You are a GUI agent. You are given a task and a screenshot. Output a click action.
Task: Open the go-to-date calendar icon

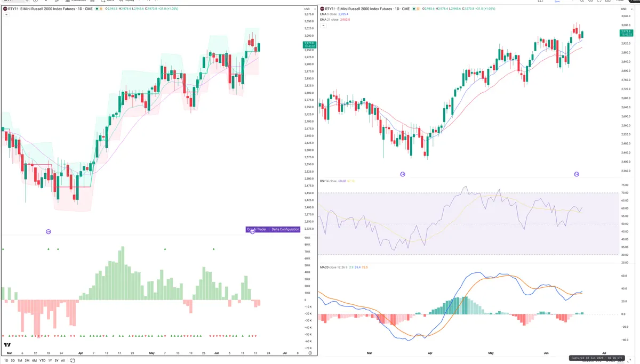point(73,361)
